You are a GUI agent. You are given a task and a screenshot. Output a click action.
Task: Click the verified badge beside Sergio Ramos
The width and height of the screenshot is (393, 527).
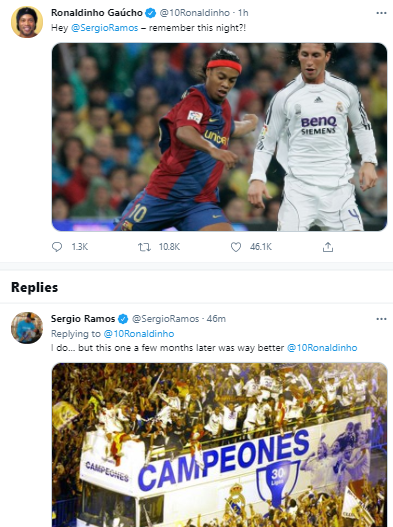coord(123,319)
